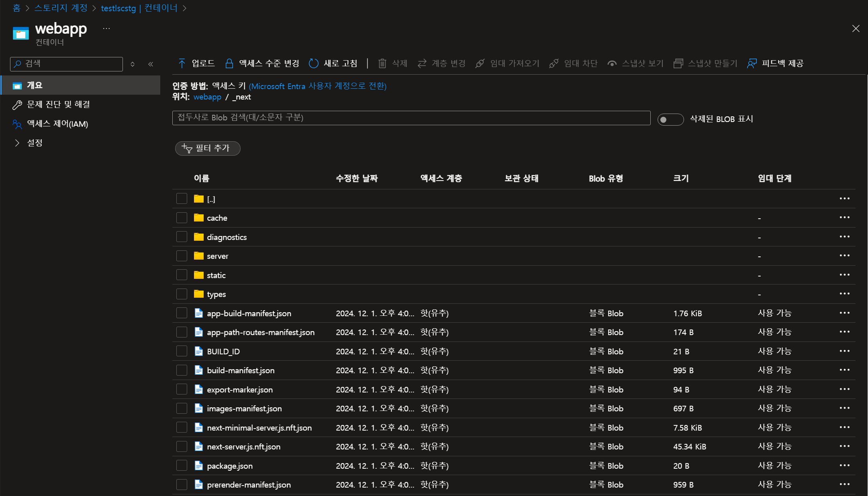Toggle the Show deleted blobs switch
This screenshot has width=868, height=496.
coord(670,120)
